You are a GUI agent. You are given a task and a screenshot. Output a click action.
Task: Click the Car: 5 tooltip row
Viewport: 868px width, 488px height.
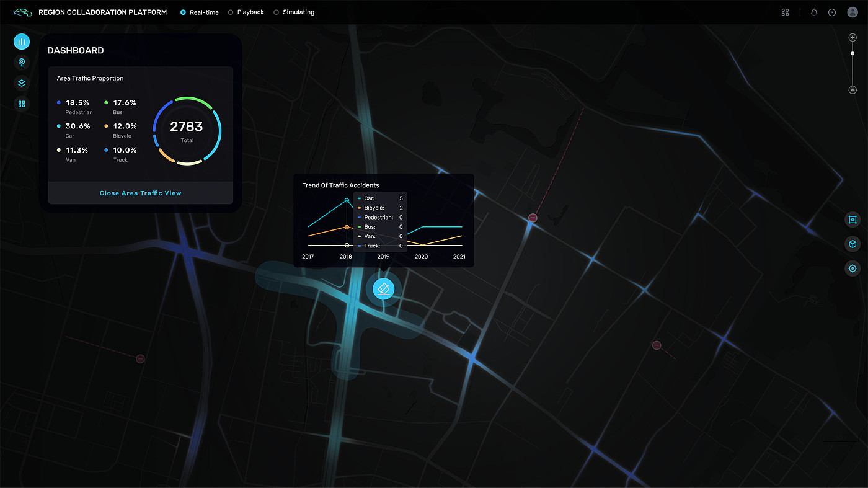coord(381,198)
